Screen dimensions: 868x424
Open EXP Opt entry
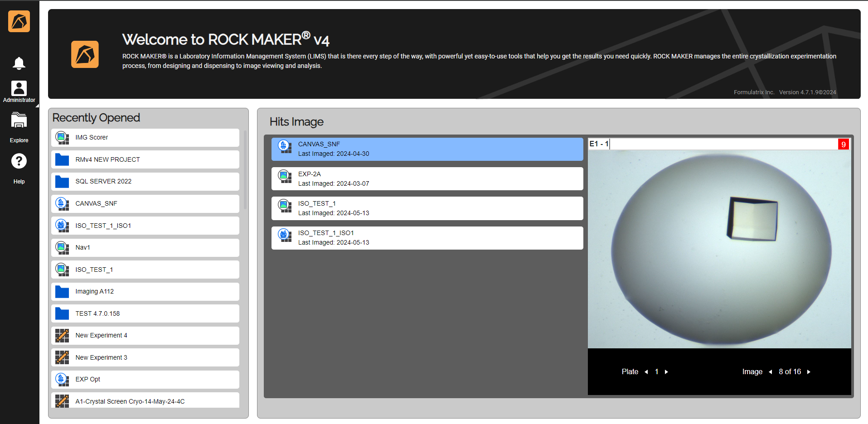pos(145,379)
